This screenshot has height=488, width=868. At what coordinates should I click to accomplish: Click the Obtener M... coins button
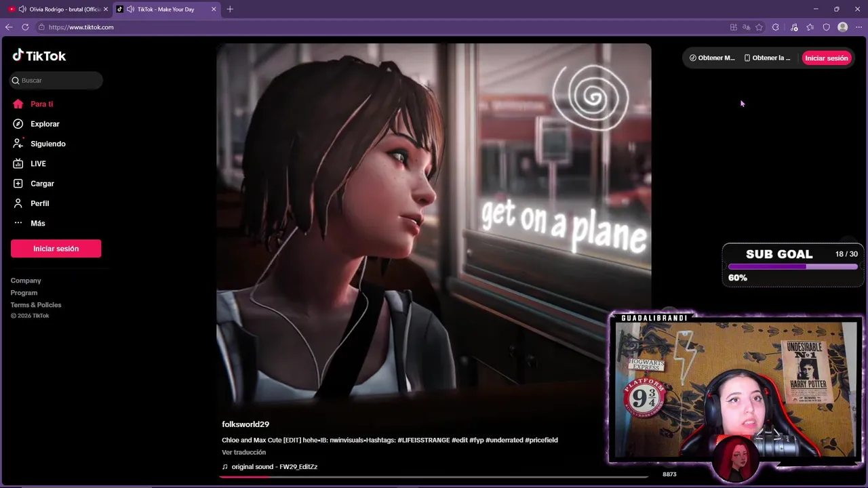coord(712,58)
